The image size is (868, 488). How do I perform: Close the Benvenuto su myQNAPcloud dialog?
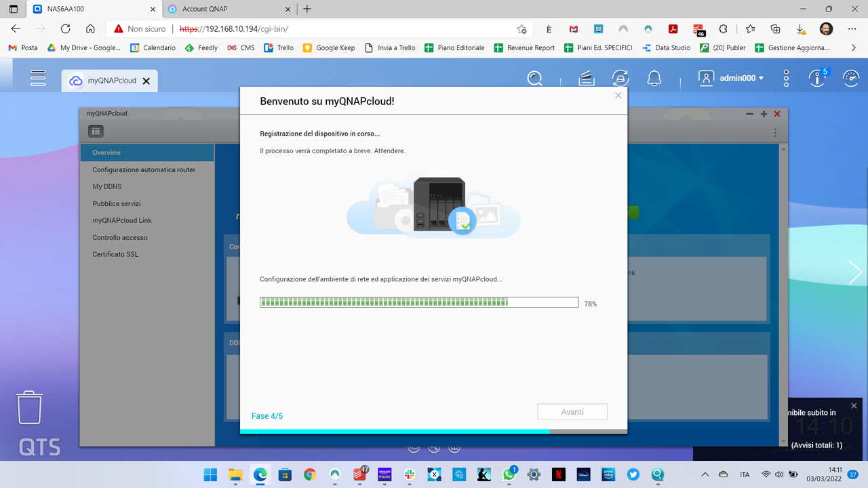[618, 96]
